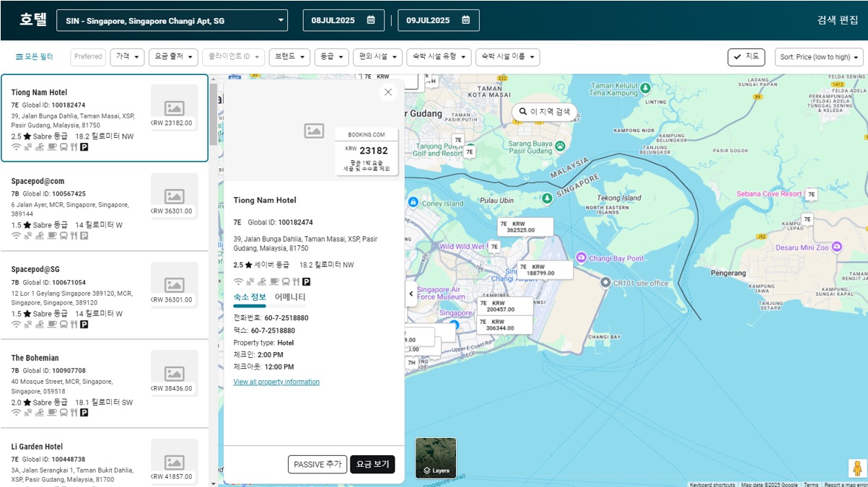Click the Sarang Buaya Golf Club pin
The height and width of the screenshot is (487, 868).
560,146
